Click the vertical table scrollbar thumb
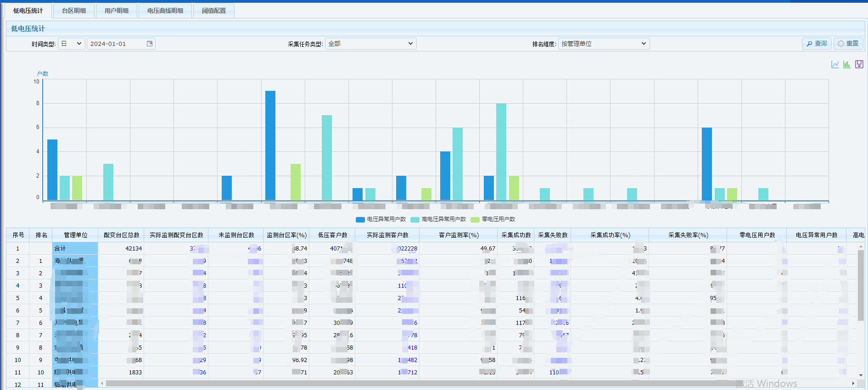Screen dimensions: 868x390 pyautogui.click(x=861, y=285)
